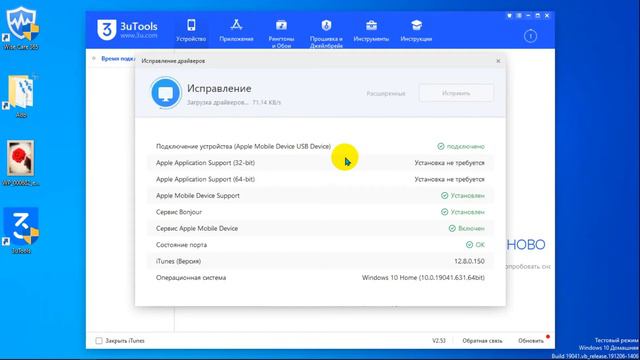Open Wise Care 365 desktop shortcut
This screenshot has width=640, height=360.
21,29
